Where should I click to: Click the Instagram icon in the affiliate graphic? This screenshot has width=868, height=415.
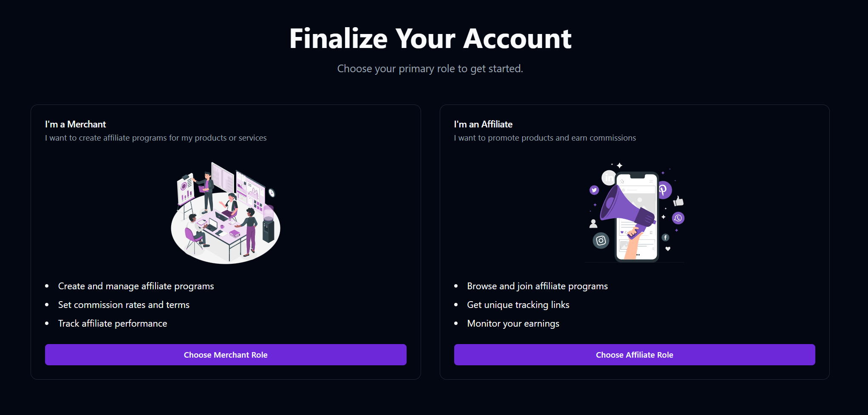tap(601, 240)
